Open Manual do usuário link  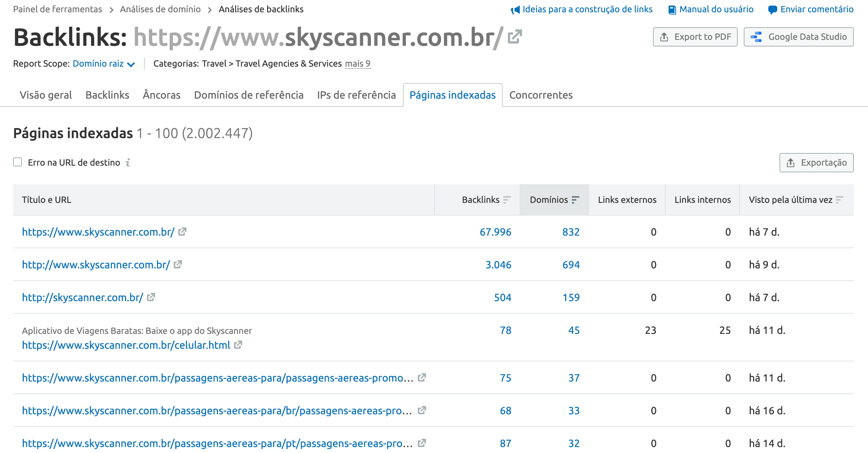point(711,9)
